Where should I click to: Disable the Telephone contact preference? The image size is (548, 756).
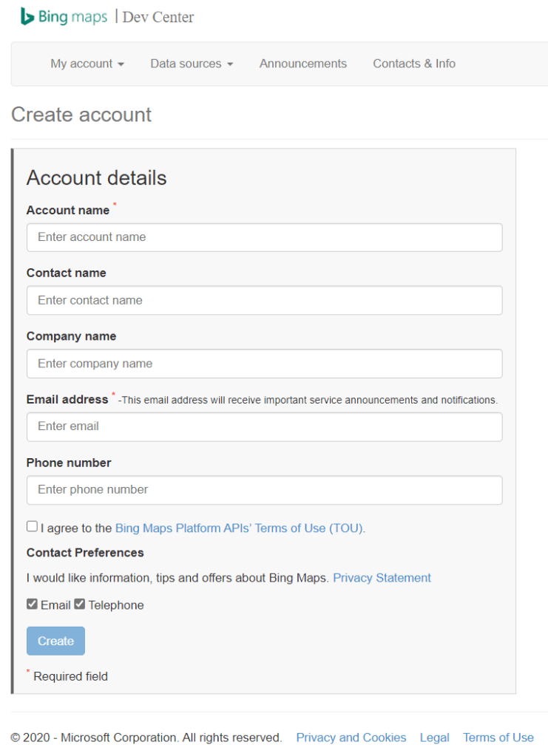click(x=79, y=604)
